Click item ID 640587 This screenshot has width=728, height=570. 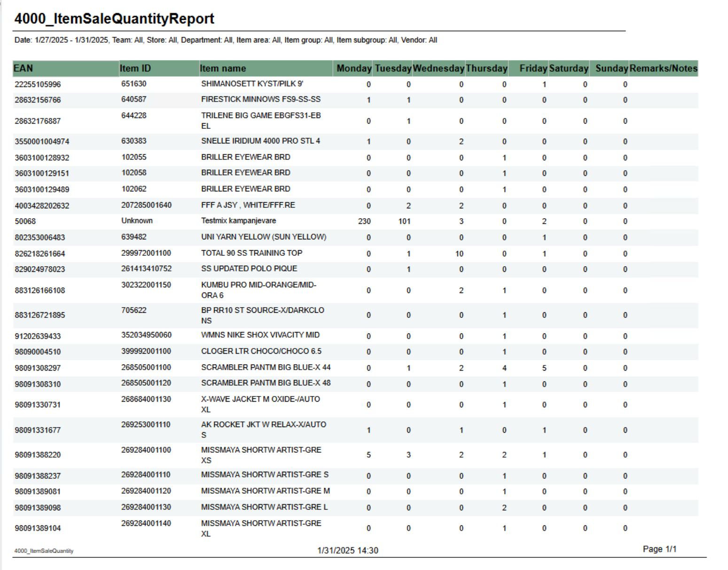coord(134,100)
